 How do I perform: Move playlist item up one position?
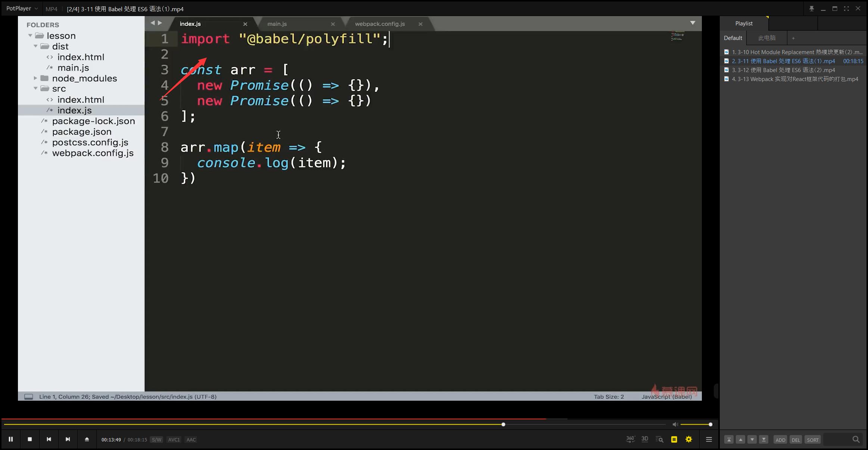point(741,440)
